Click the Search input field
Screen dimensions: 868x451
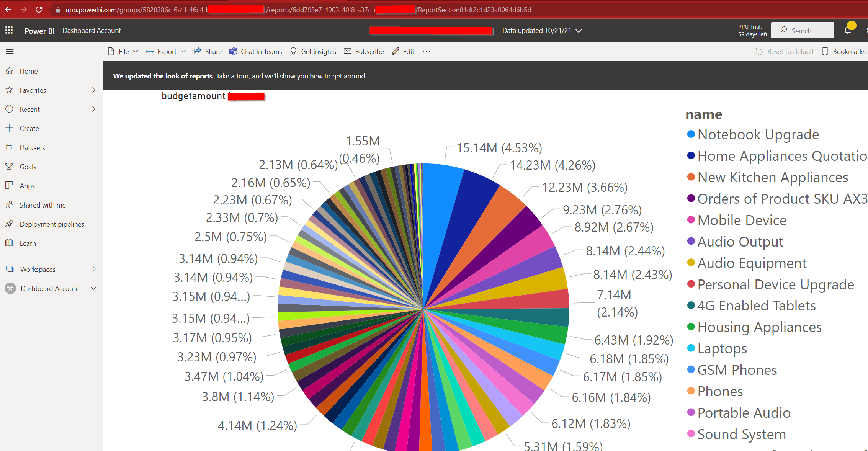804,30
